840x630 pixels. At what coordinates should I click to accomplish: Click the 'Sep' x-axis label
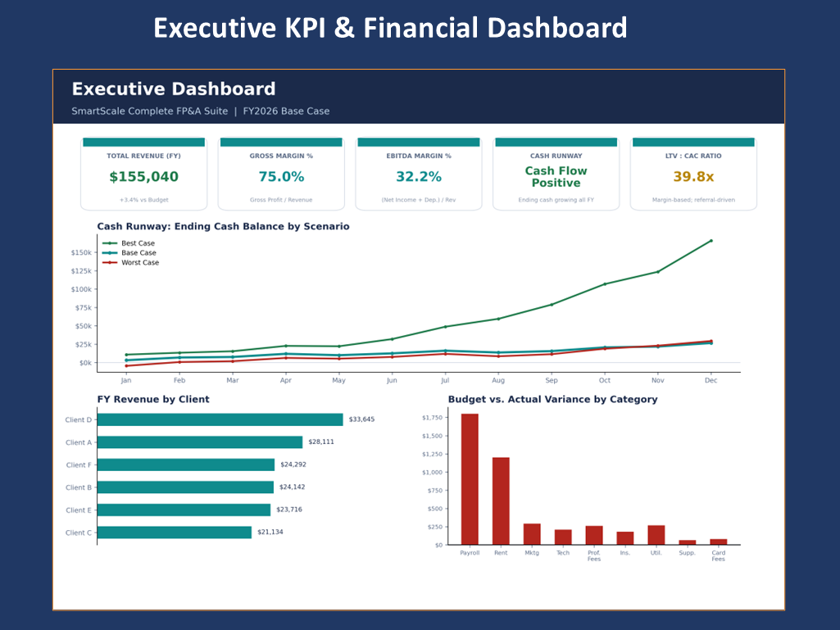(x=552, y=380)
